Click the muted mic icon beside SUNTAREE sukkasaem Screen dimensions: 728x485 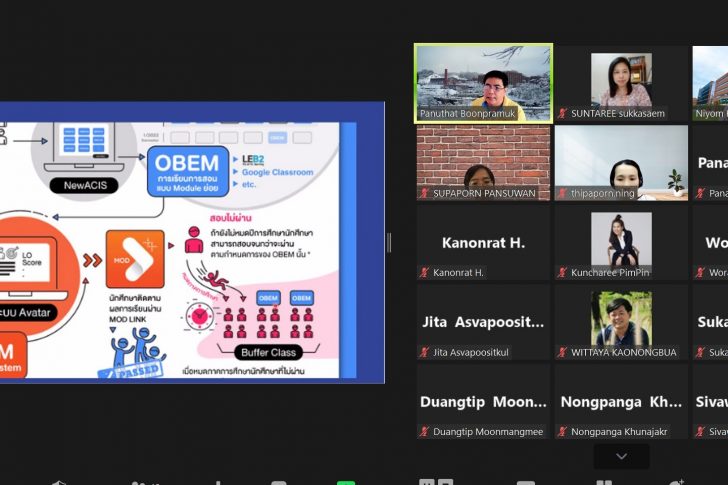pos(563,114)
